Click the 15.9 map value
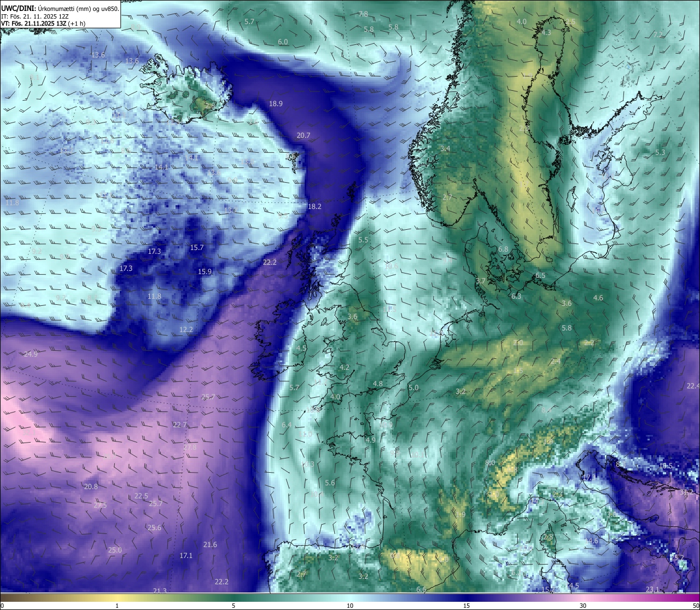 pyautogui.click(x=205, y=271)
